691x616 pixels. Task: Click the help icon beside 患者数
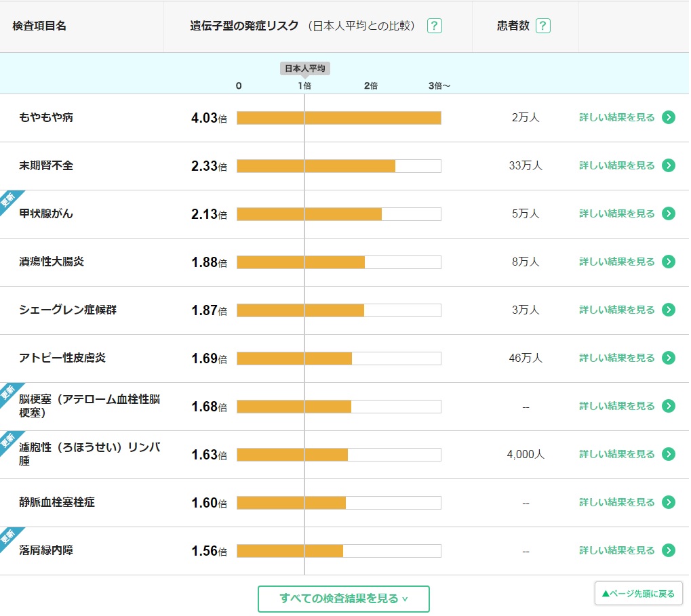click(x=544, y=26)
